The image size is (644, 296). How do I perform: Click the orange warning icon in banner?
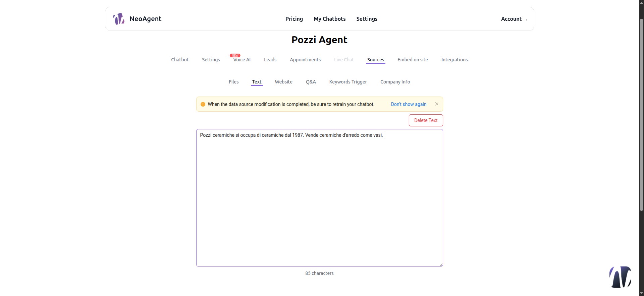tap(203, 104)
